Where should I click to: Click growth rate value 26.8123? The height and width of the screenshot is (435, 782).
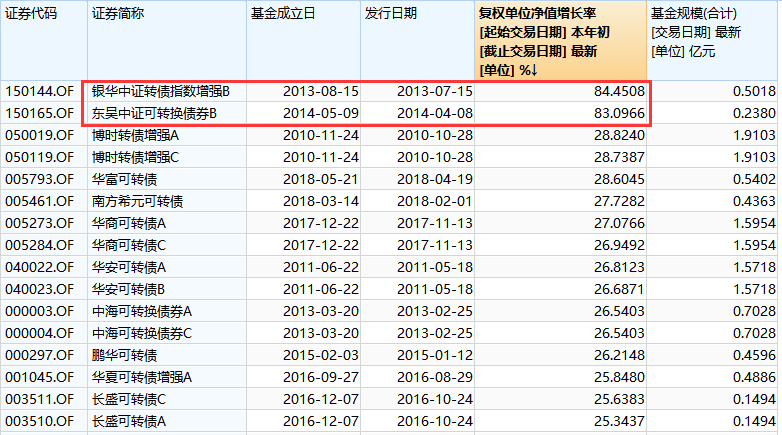(619, 267)
